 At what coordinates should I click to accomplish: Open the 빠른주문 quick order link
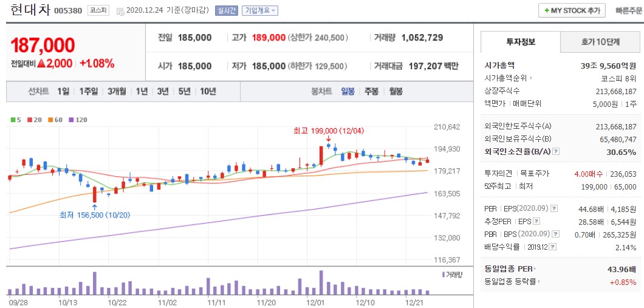click(629, 11)
